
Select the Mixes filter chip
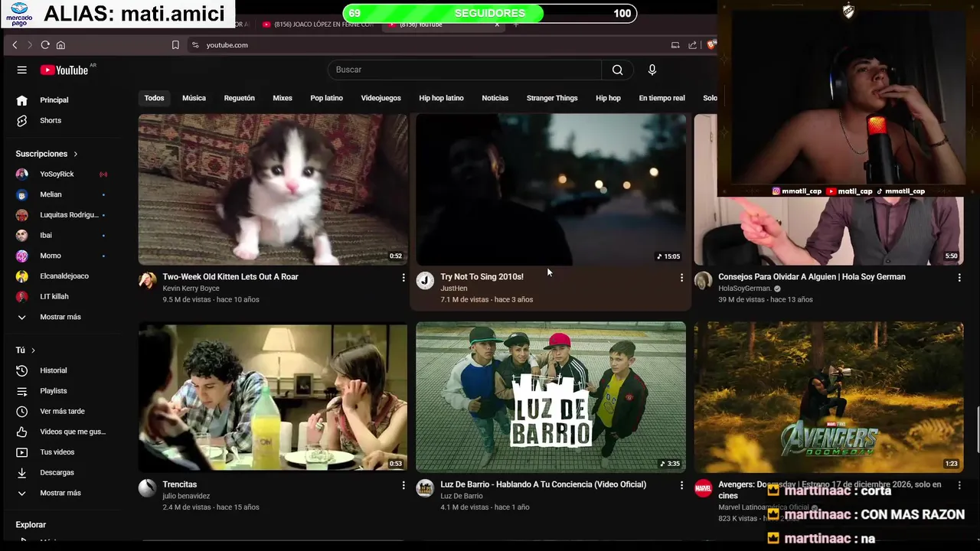283,98
